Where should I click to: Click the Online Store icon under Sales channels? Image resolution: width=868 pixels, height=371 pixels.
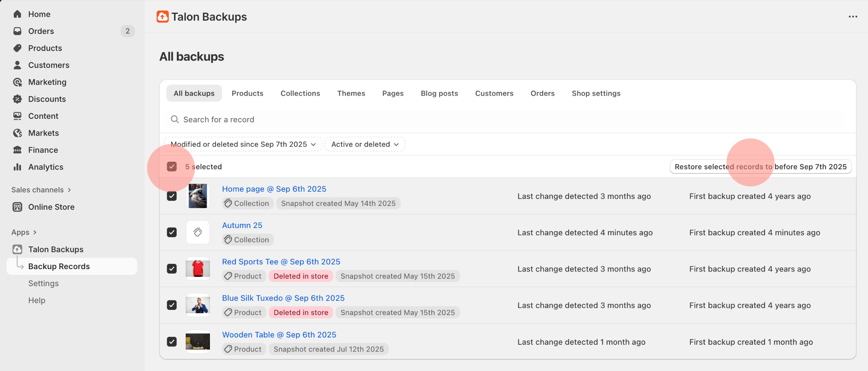[x=18, y=207]
